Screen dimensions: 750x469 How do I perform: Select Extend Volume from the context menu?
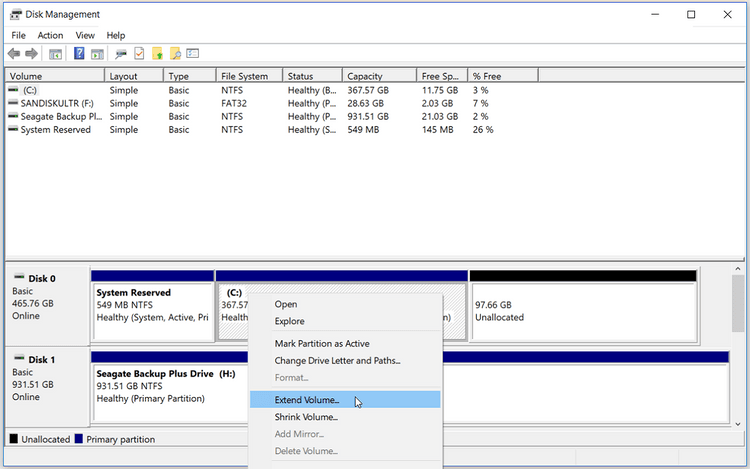[307, 400]
